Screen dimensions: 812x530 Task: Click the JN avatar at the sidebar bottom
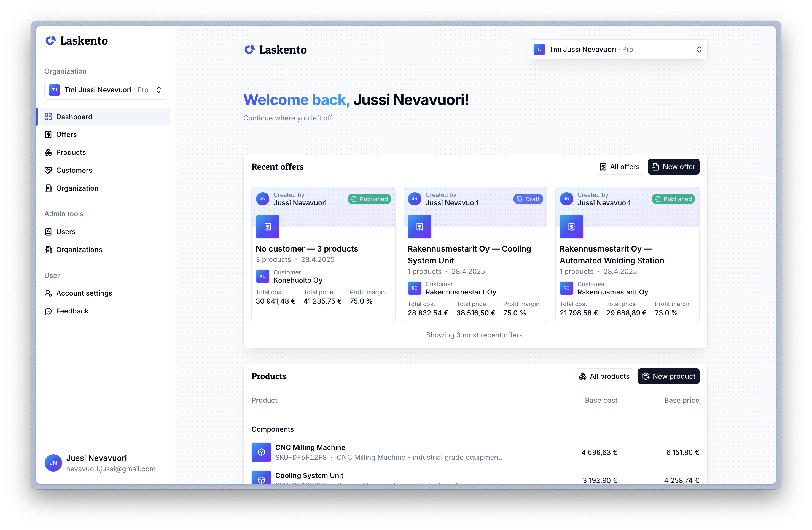click(53, 463)
